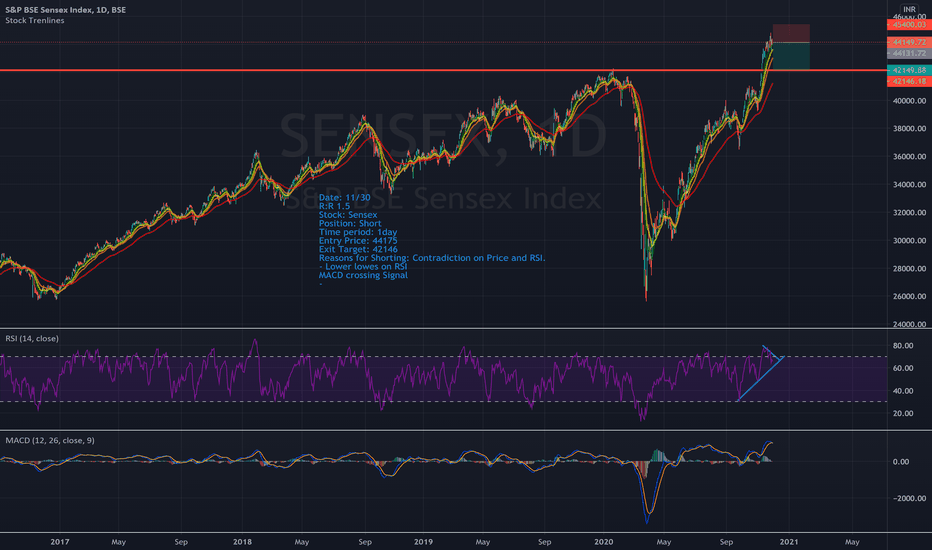Click the 2021 time axis label
This screenshot has width=932, height=550.
point(789,542)
